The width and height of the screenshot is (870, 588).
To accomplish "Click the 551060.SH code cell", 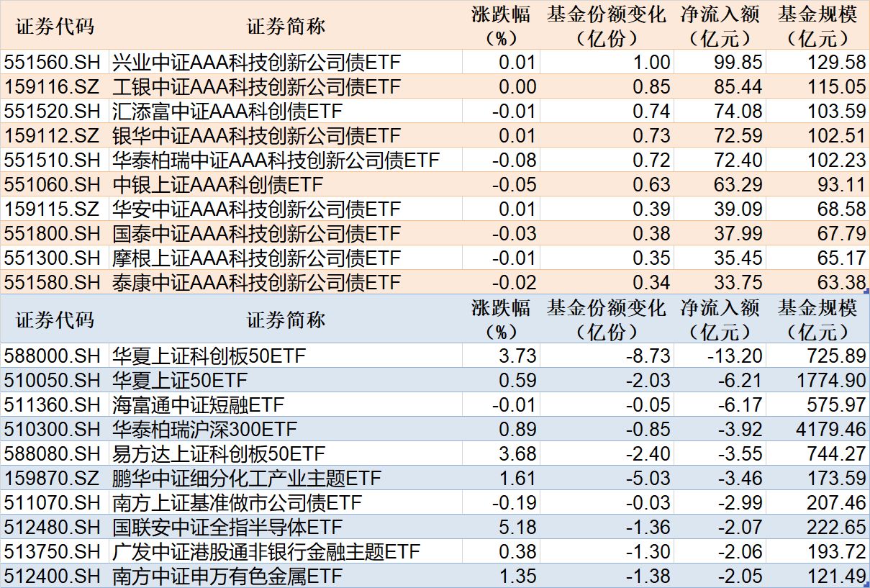I will click(x=55, y=185).
